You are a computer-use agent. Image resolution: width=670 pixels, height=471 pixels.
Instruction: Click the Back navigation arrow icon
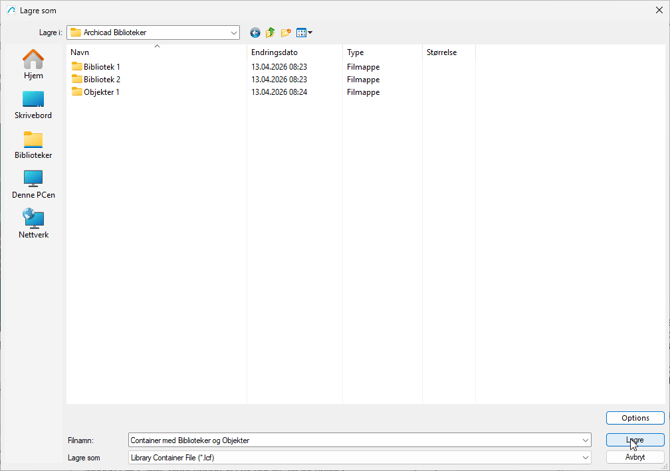pyautogui.click(x=255, y=33)
